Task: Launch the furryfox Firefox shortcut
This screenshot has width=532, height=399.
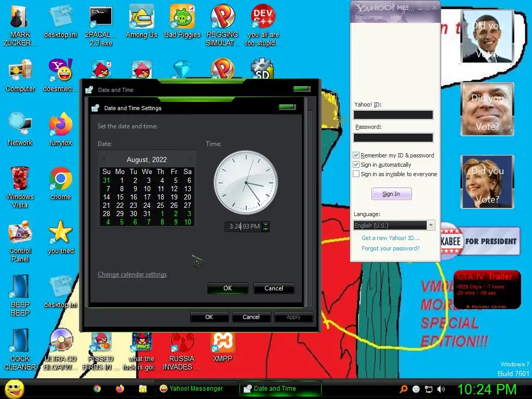Action: (60, 130)
